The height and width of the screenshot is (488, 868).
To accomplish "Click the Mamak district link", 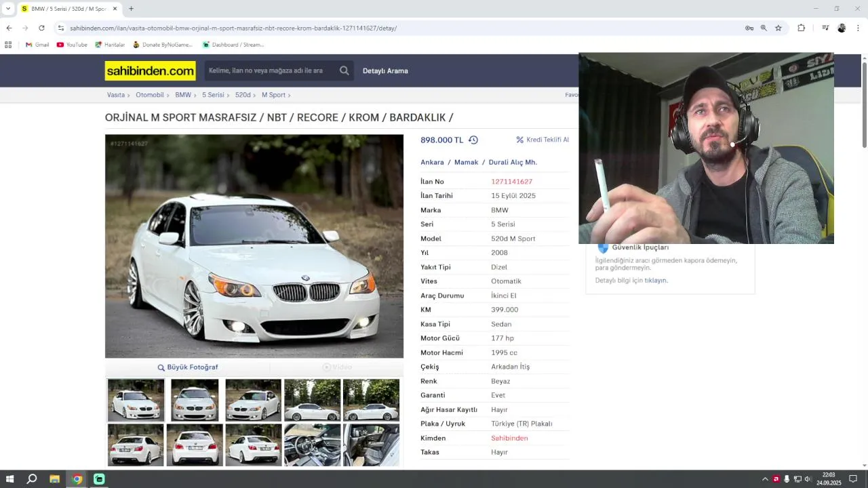I will coord(466,162).
